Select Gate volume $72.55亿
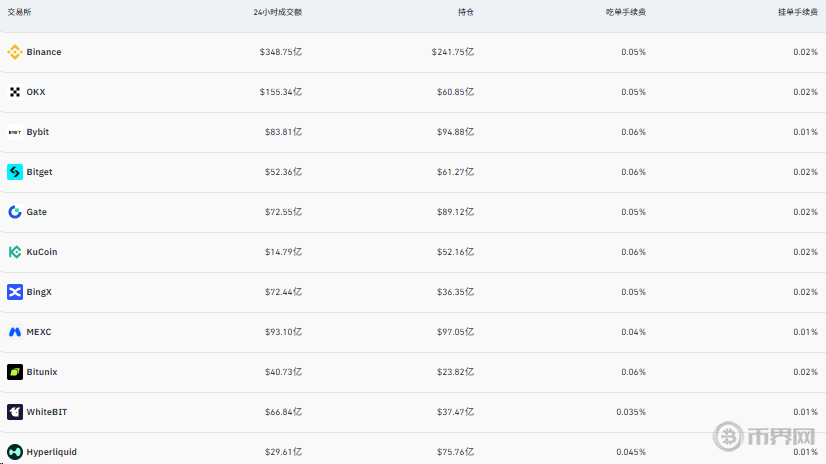Image resolution: width=826 pixels, height=464 pixels. pyautogui.click(x=283, y=212)
